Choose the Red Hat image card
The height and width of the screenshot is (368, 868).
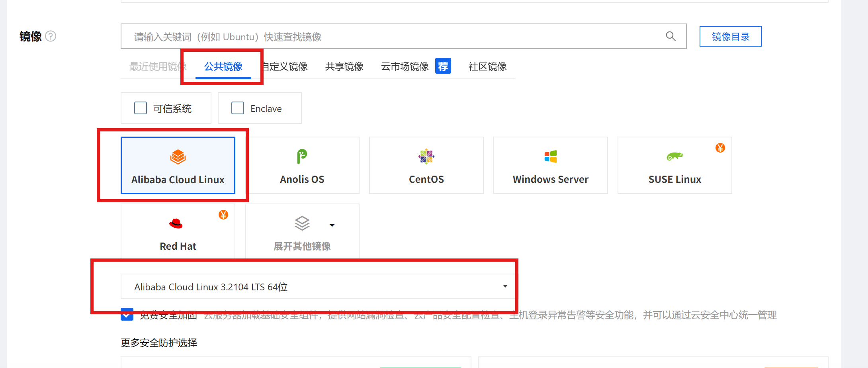[178, 232]
